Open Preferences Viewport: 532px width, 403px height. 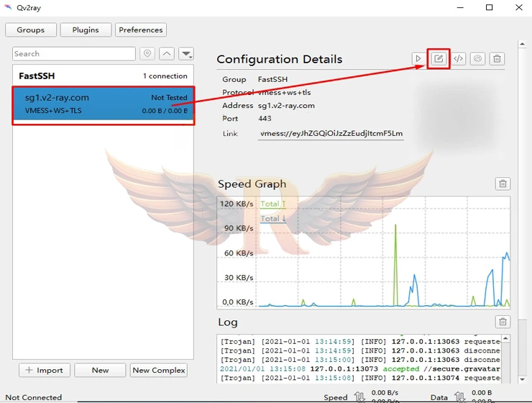[x=141, y=30]
